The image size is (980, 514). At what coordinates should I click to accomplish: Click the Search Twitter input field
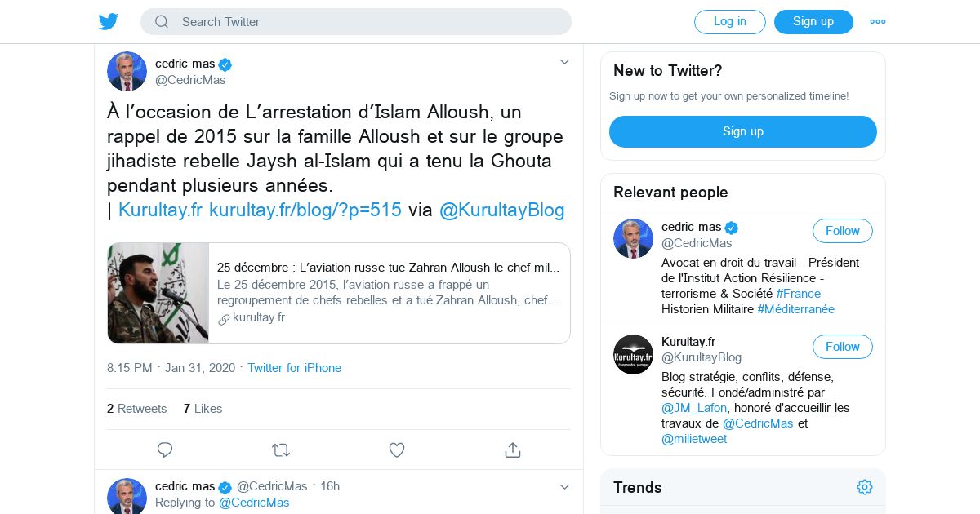click(367, 22)
